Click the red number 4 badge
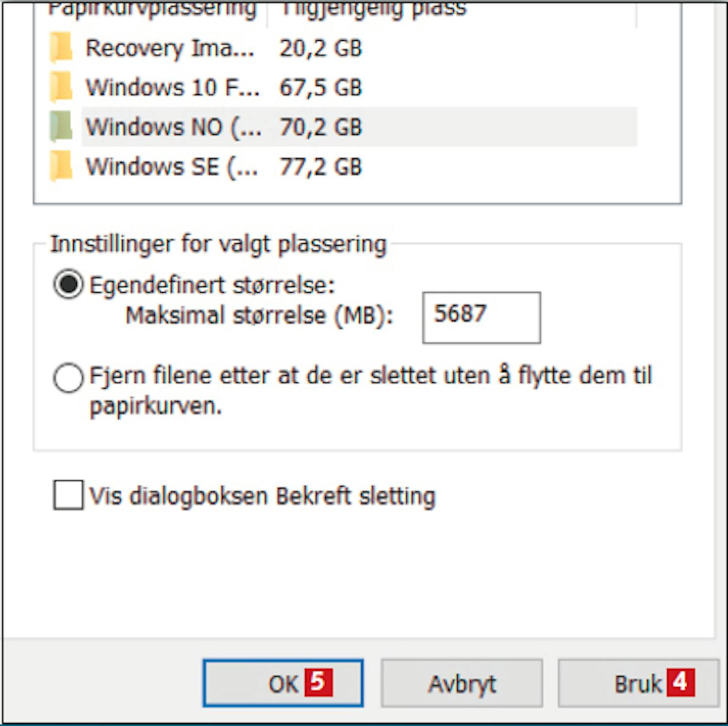728x726 pixels. click(680, 682)
